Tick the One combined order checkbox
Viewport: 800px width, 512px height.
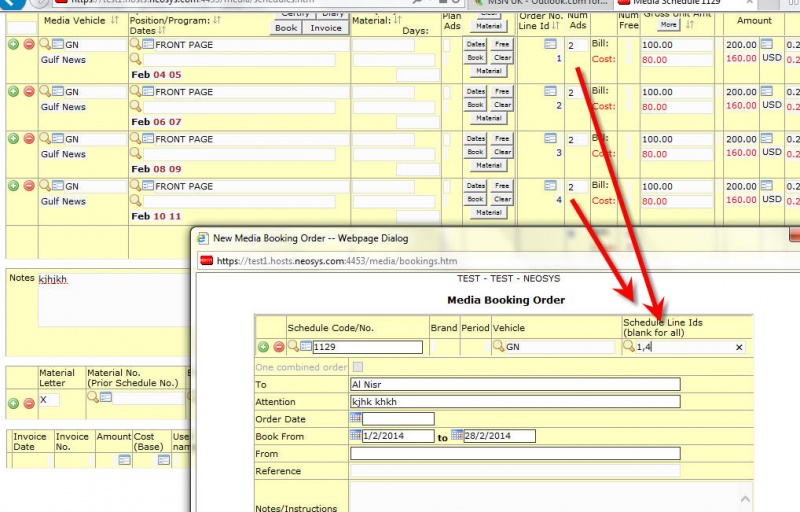tap(358, 367)
